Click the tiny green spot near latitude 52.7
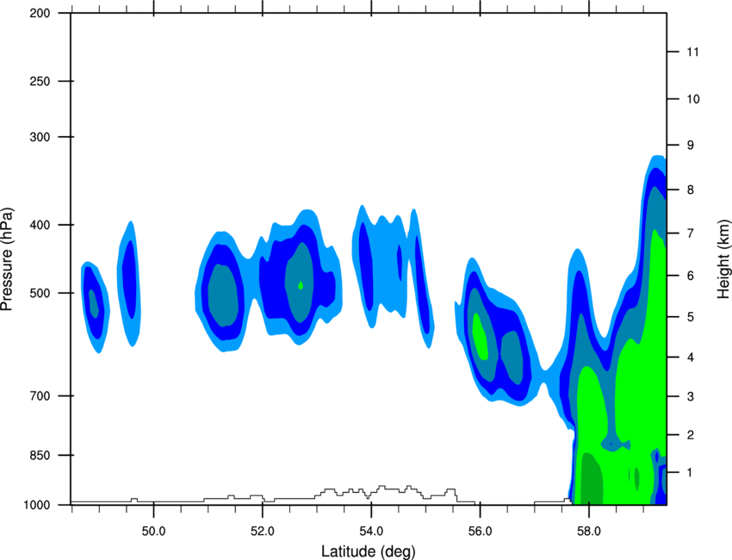This screenshot has width=732, height=560. (301, 285)
